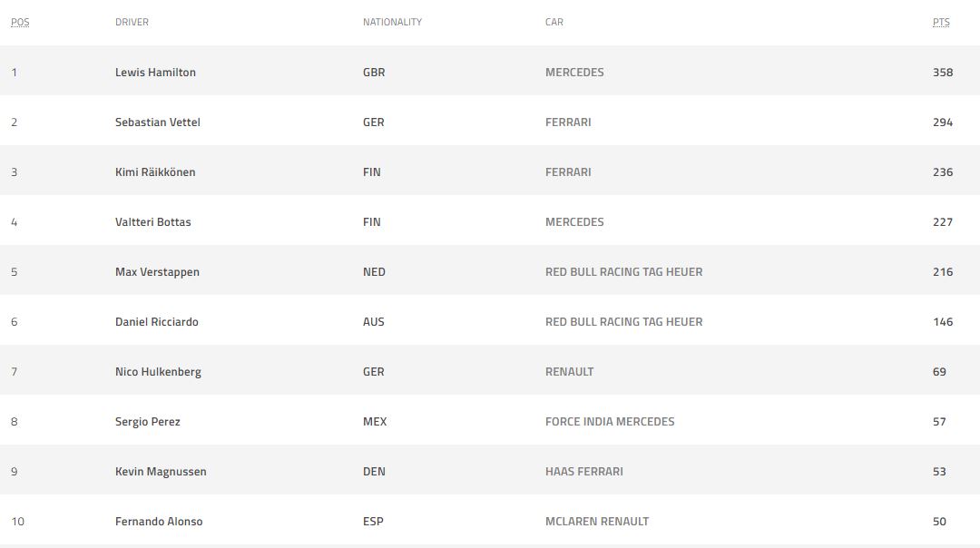Select driver Kimi Räikkönen
Image resolution: width=980 pixels, height=548 pixels.
click(x=155, y=172)
